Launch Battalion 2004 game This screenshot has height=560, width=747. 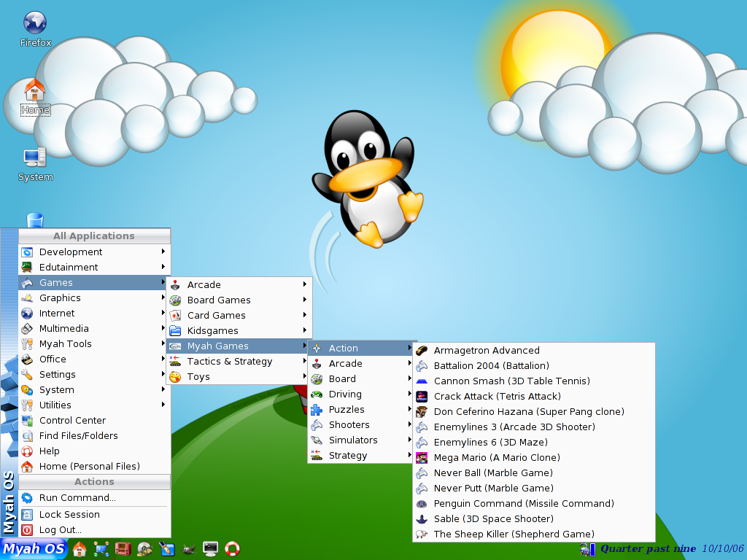tap(533, 366)
